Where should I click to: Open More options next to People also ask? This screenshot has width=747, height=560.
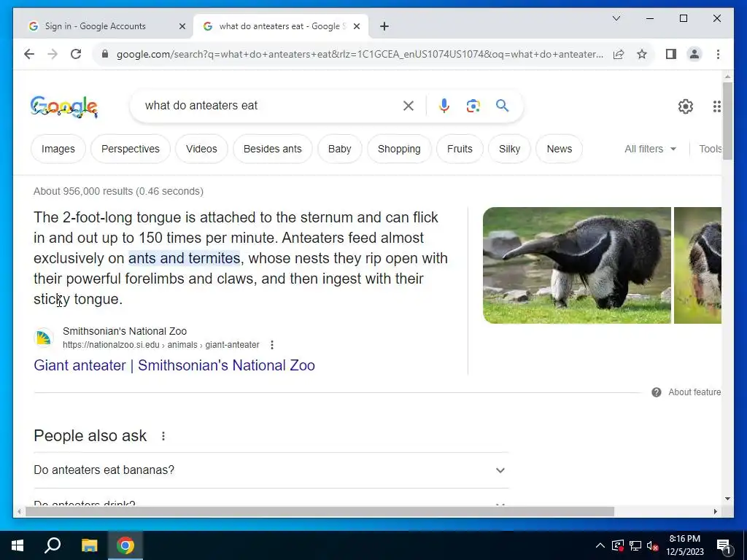163,436
